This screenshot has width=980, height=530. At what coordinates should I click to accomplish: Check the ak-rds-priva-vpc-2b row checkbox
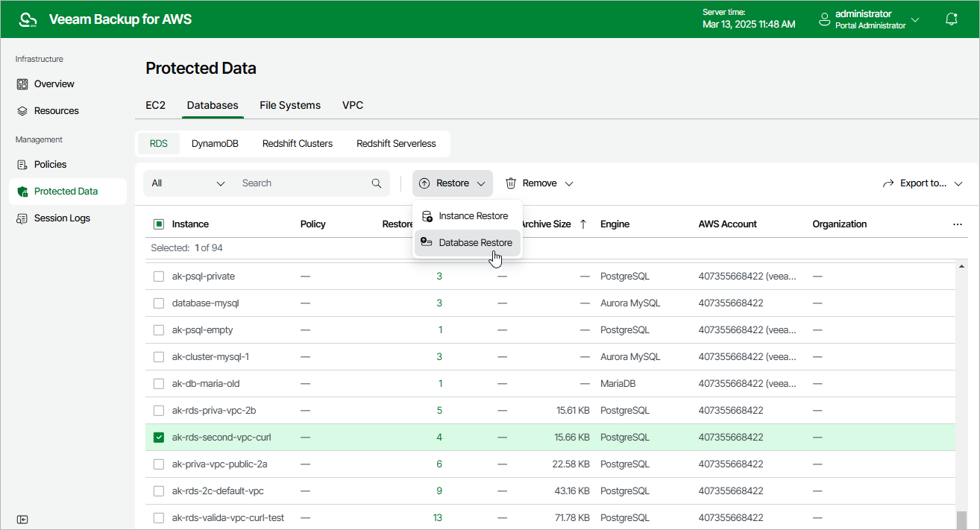[x=159, y=411]
